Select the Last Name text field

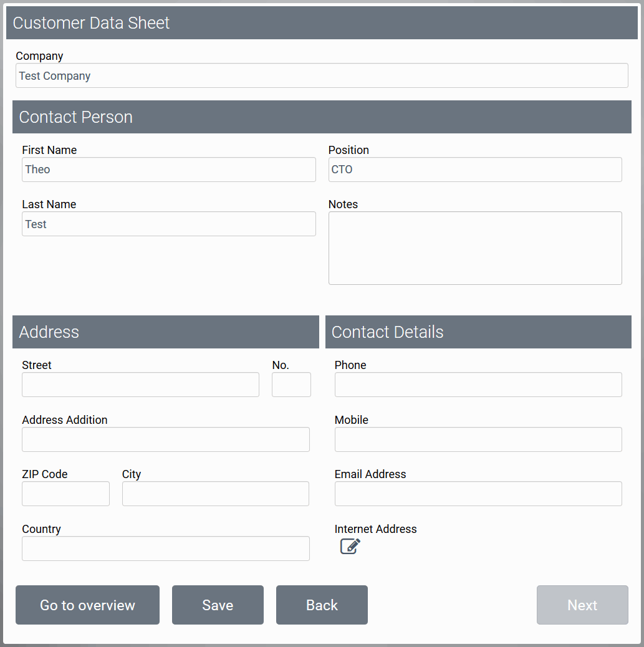168,224
